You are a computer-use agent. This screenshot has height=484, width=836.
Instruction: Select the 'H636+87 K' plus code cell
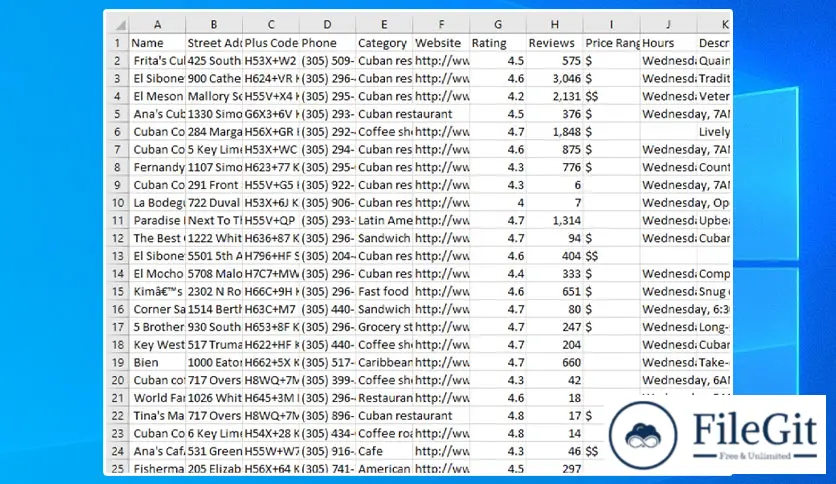coord(271,238)
